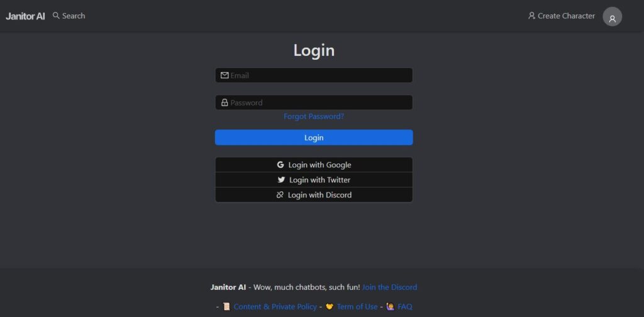Open the round profile avatar
Viewport: 644px width, 317px height.
click(612, 16)
